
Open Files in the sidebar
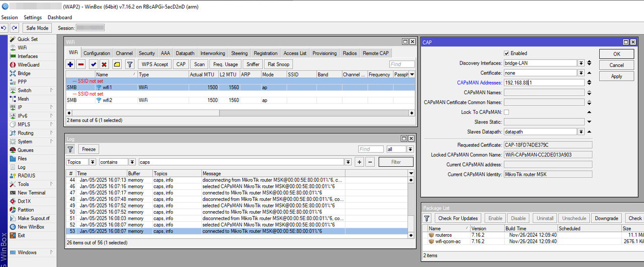pos(22,159)
